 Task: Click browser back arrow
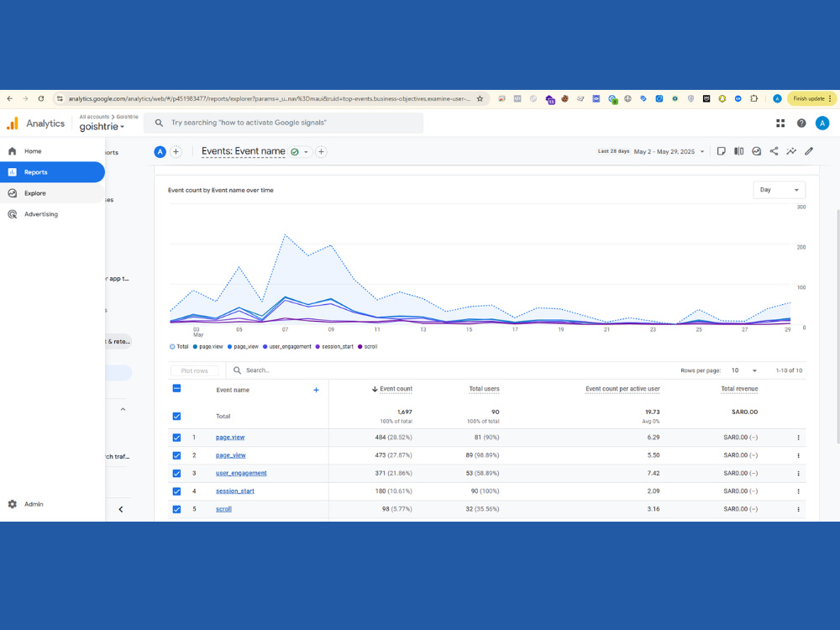pyautogui.click(x=9, y=98)
